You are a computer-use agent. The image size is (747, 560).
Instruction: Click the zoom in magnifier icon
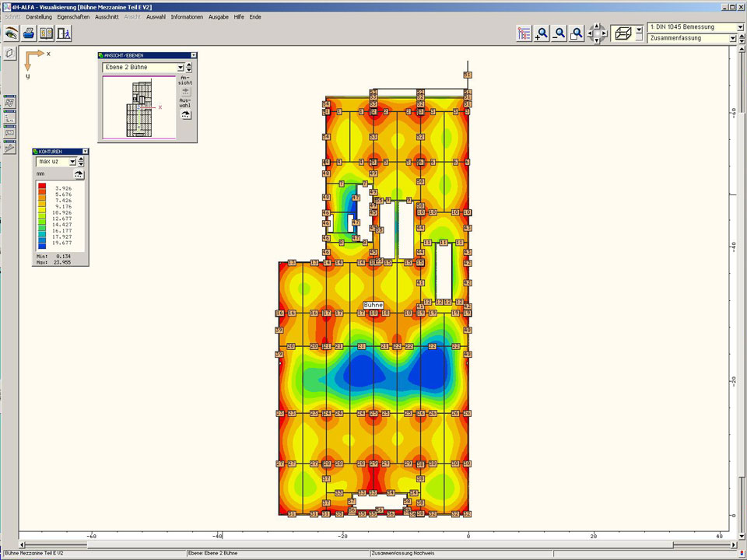click(x=542, y=33)
